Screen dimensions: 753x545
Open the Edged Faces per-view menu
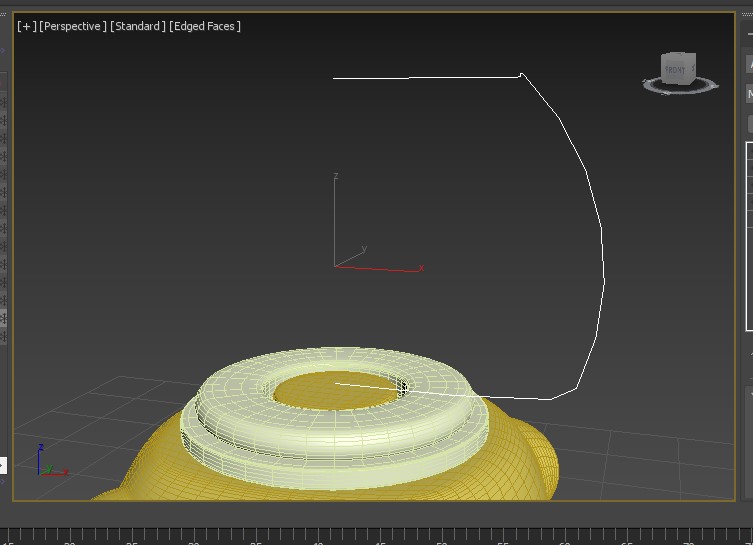[206, 26]
